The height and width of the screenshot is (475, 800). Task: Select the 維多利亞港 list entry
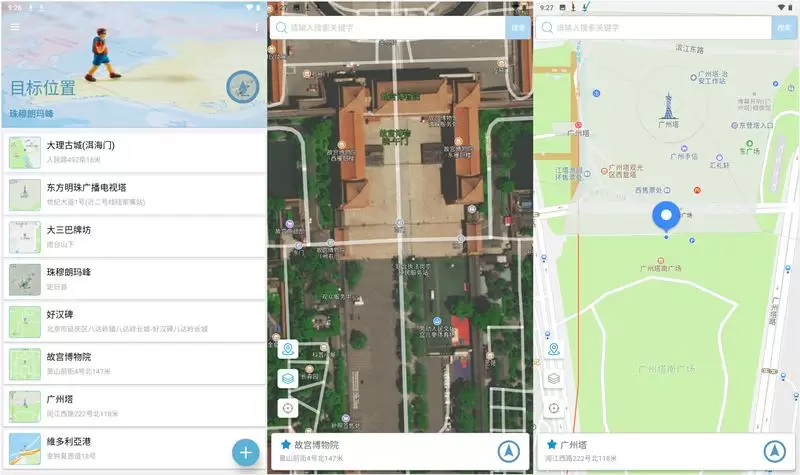pyautogui.click(x=134, y=448)
